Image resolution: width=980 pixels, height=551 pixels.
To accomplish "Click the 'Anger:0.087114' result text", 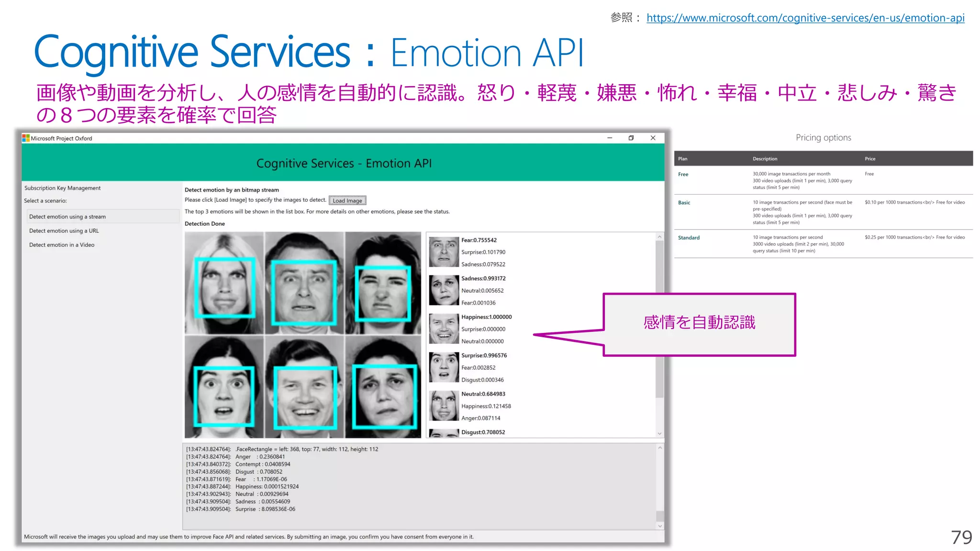I will point(481,418).
